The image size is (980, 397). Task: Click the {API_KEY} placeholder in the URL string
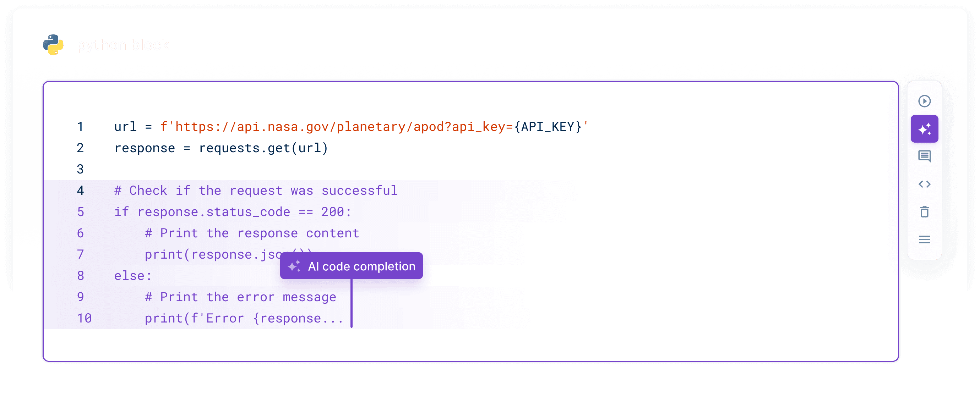pos(548,127)
